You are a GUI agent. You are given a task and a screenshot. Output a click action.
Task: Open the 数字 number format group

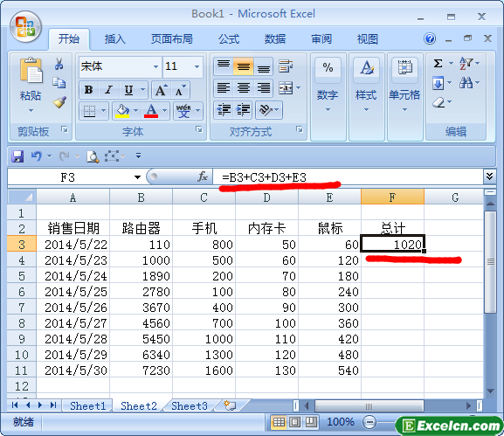point(328,96)
